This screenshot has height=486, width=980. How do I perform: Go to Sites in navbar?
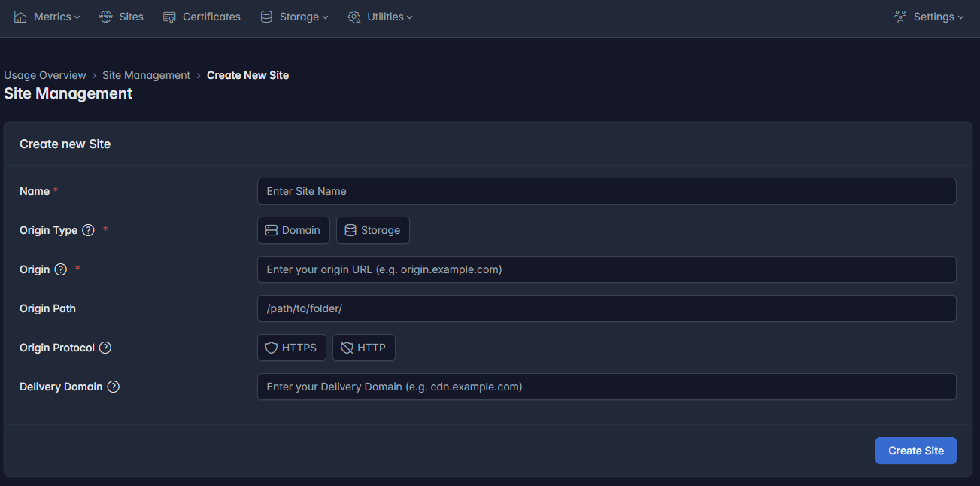[x=121, y=17]
